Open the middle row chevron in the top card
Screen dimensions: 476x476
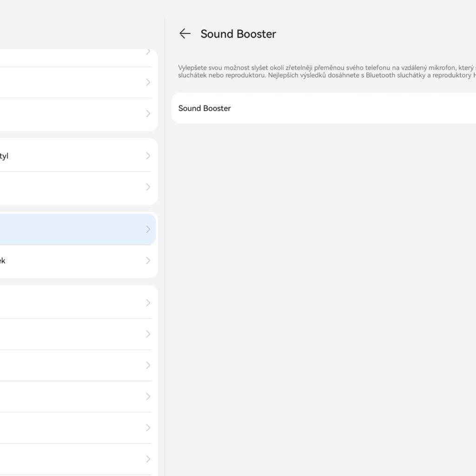pyautogui.click(x=148, y=82)
